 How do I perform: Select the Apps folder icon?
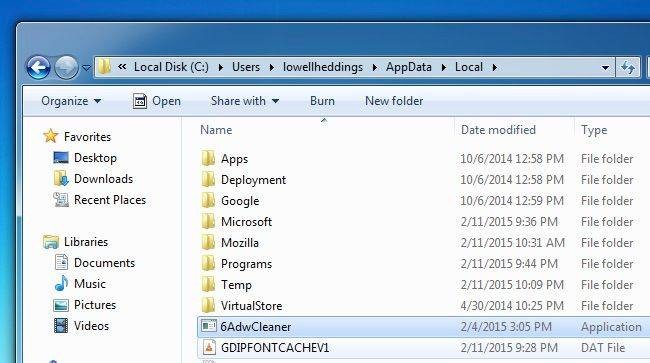pyautogui.click(x=208, y=158)
